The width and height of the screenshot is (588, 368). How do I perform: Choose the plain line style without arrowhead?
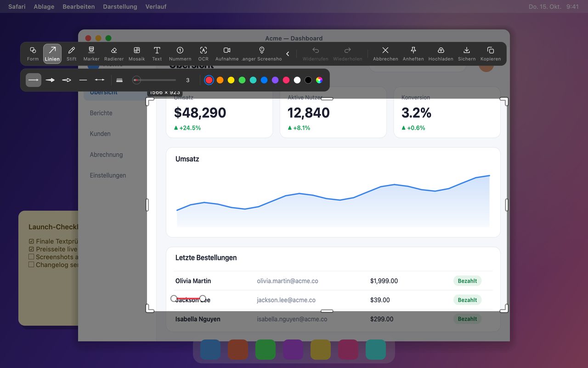[x=83, y=80]
